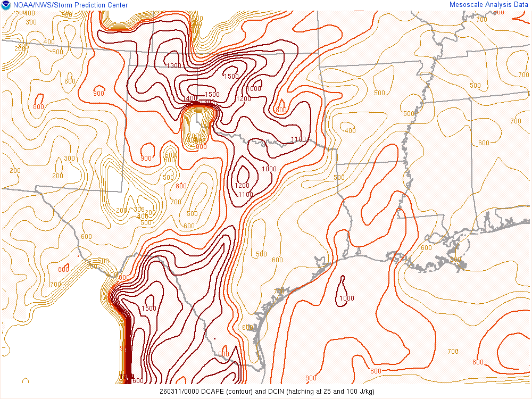Click the 900 label at Texas southern tip
Viewport: 532px width, 399px height.
[223, 354]
